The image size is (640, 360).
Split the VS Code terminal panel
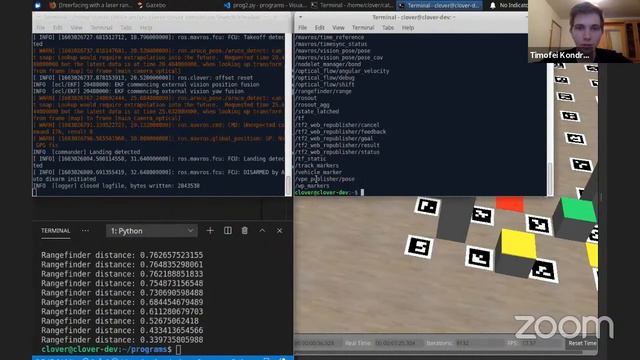point(228,231)
